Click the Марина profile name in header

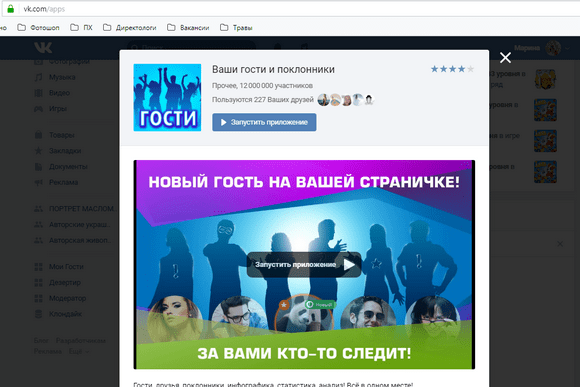[527, 48]
